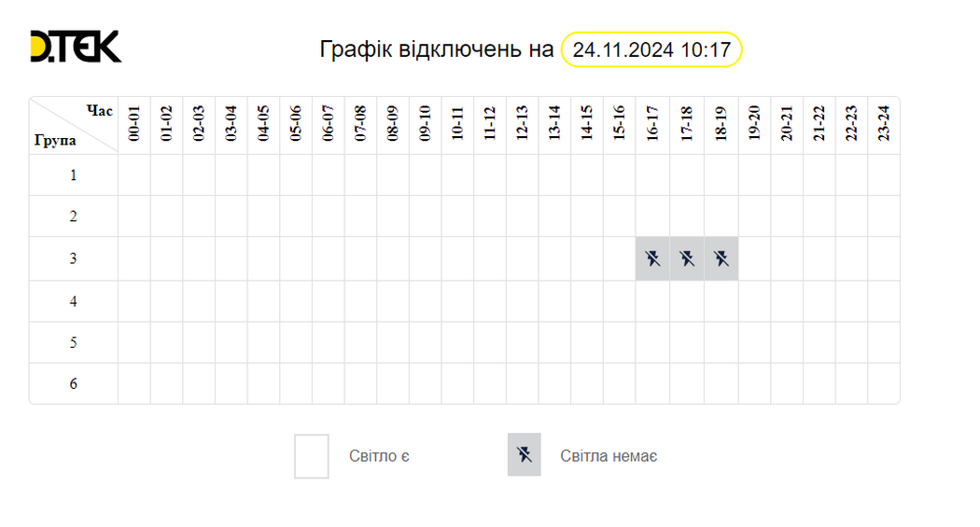Click group 3 outage icon at 18-19

(x=721, y=258)
